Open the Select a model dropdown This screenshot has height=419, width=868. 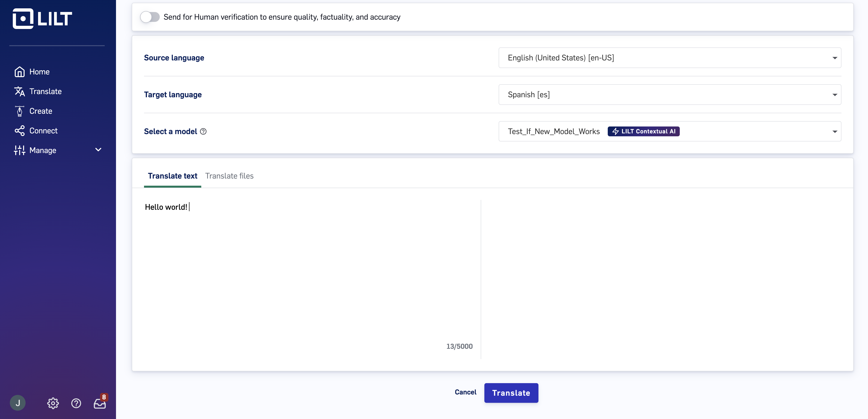tap(670, 131)
